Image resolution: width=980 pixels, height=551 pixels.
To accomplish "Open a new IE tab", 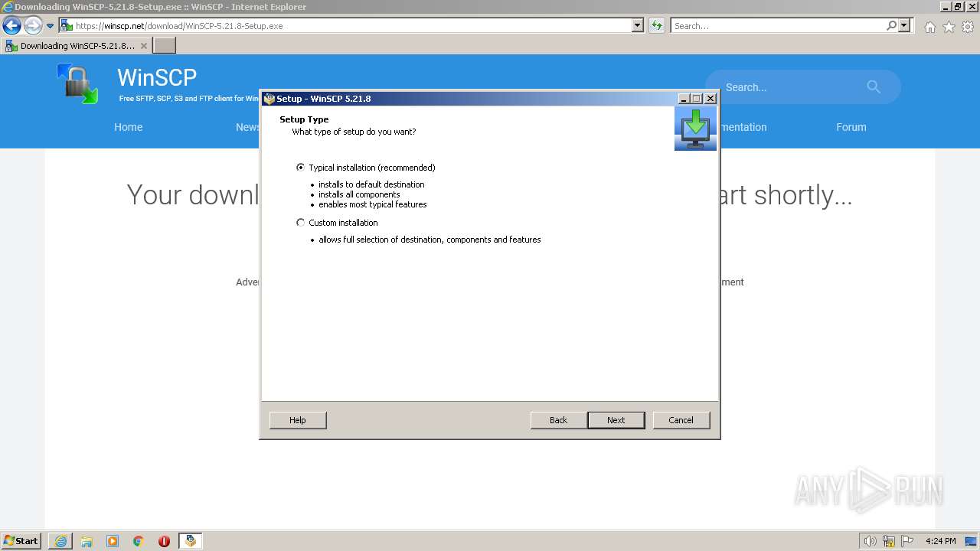I will point(165,46).
